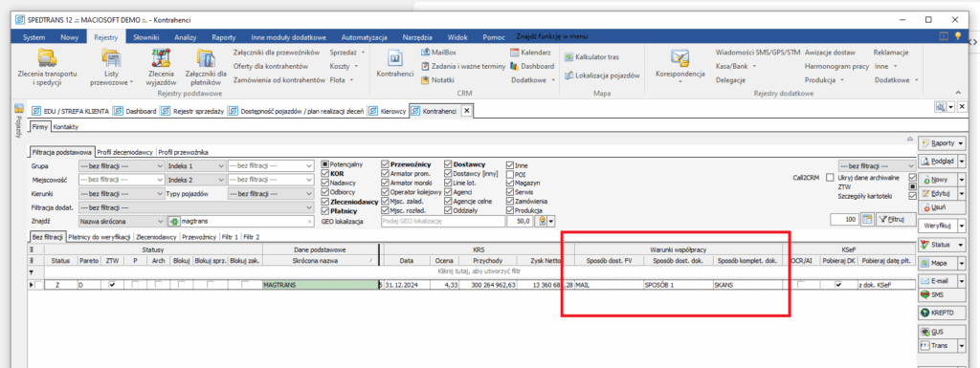Toggle ZTW checkbox in MAGTRANS row
The height and width of the screenshot is (368, 980).
[112, 285]
